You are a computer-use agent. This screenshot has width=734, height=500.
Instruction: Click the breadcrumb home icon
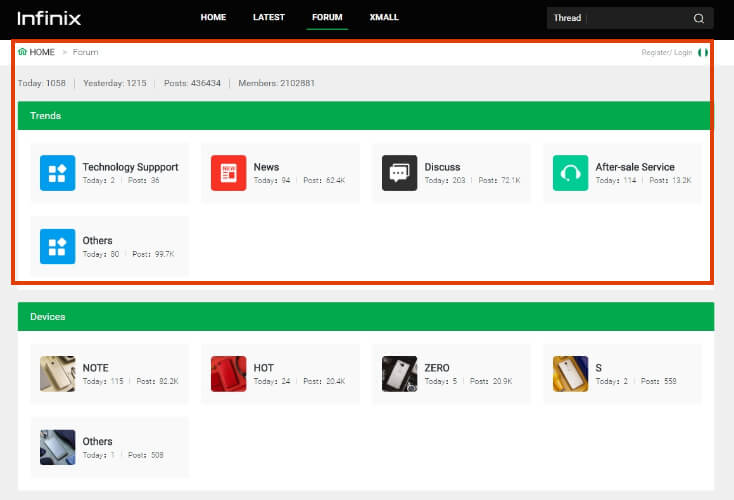(x=22, y=51)
